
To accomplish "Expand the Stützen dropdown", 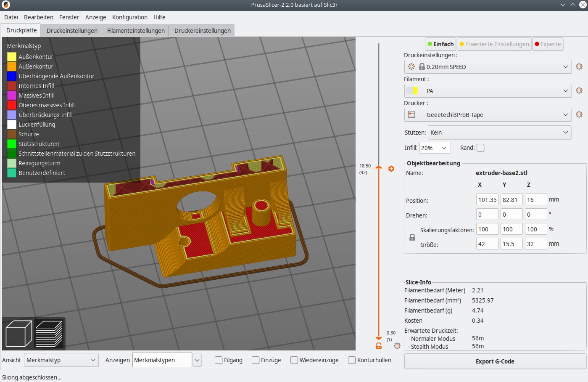I will point(499,133).
